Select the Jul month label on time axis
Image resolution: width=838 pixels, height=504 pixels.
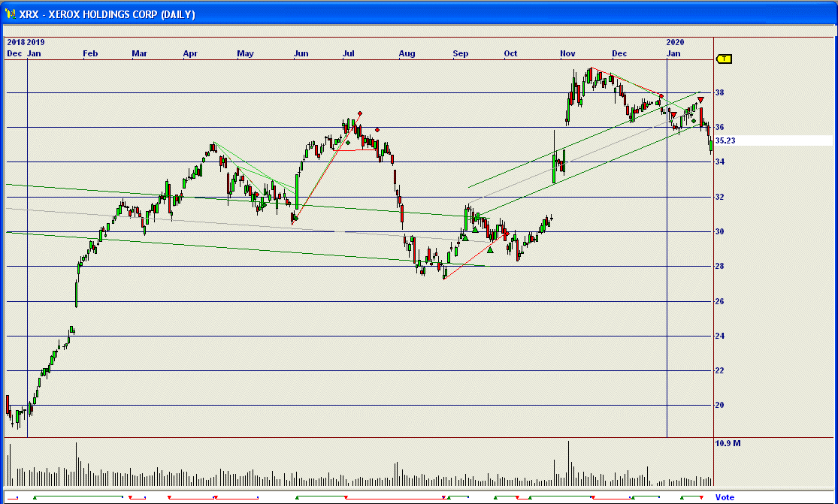[348, 53]
